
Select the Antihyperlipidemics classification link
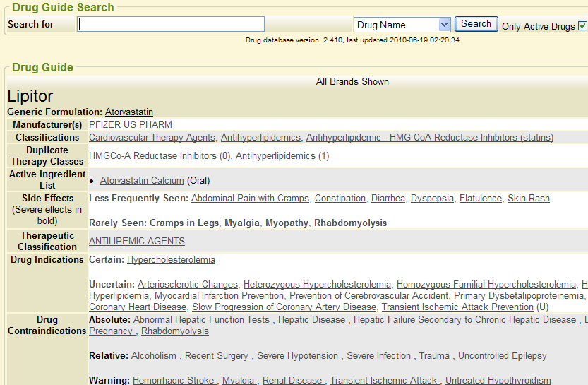pyautogui.click(x=260, y=137)
